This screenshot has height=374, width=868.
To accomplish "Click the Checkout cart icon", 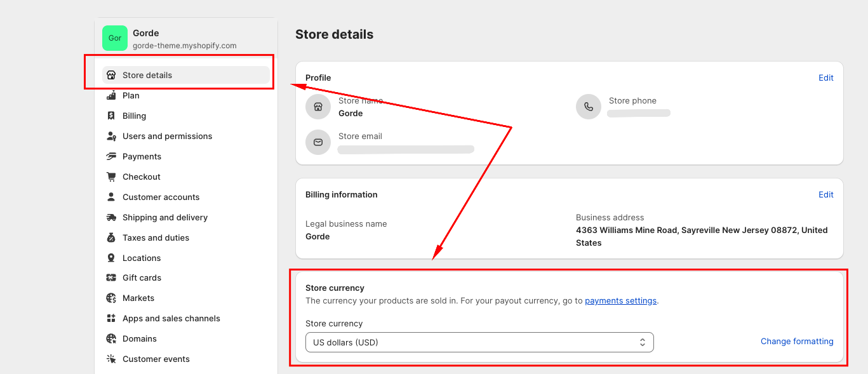I will point(111,177).
